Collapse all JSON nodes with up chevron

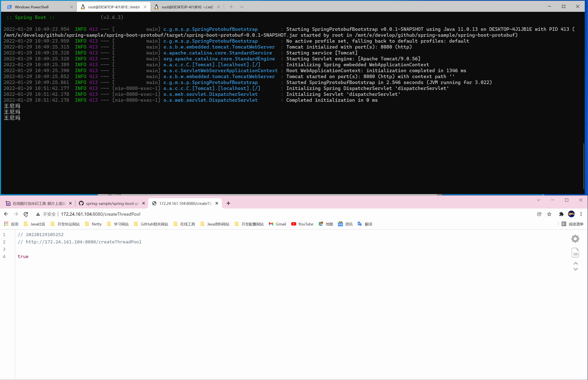tap(575, 263)
